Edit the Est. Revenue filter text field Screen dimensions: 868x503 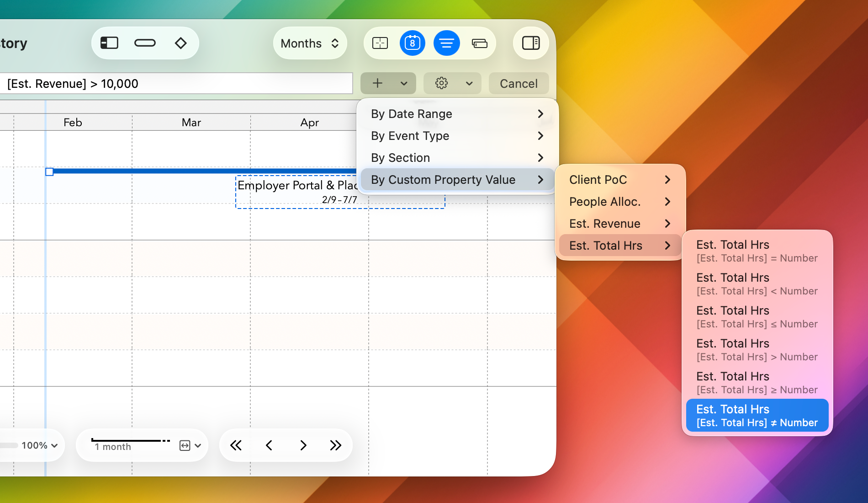point(177,83)
